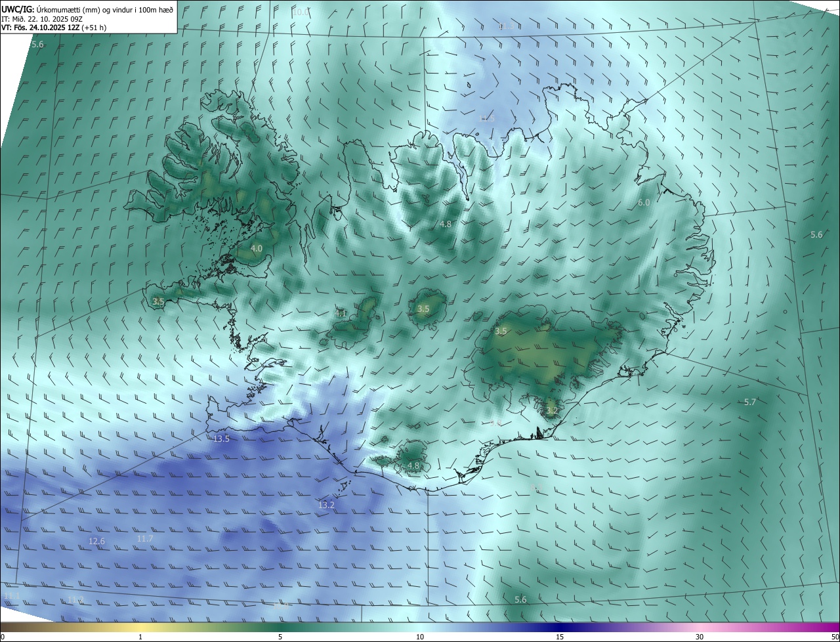This screenshot has height=642, width=840.
Task: Click the 4.8 label on Mýrdalsjökull glacier
Action: pyautogui.click(x=413, y=465)
